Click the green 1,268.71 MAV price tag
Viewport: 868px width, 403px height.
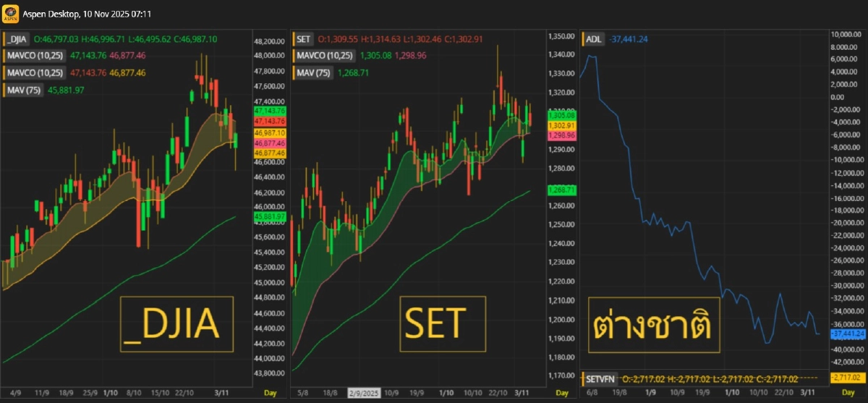(x=561, y=190)
